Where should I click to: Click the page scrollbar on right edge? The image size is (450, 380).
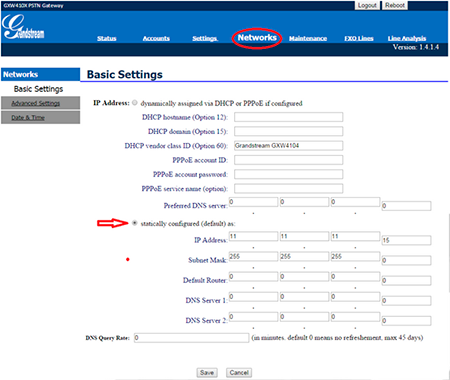[448, 253]
